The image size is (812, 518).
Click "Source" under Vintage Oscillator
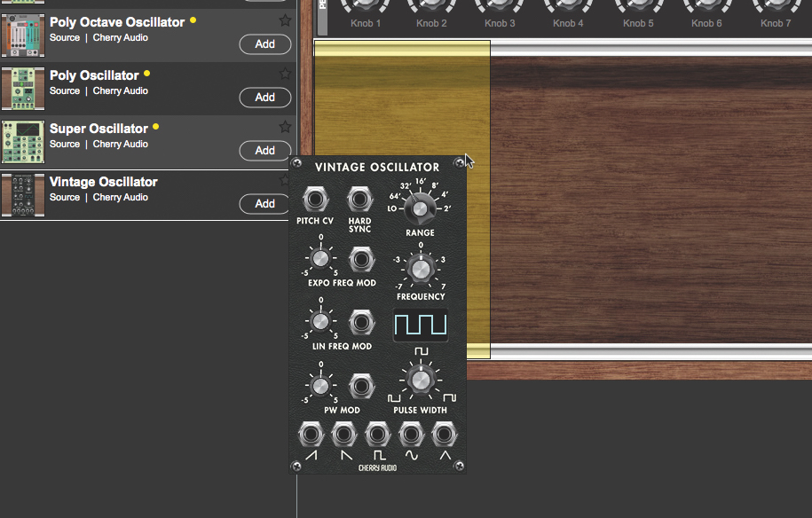tap(65, 197)
